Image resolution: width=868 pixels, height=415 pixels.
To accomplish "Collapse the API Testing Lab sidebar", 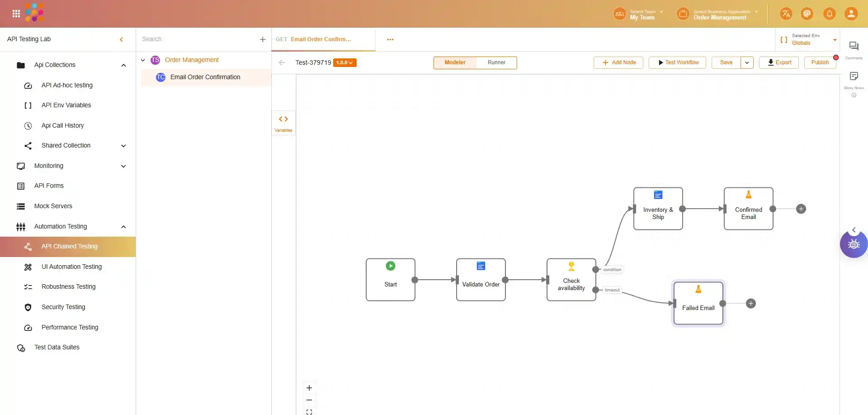I will coord(121,39).
